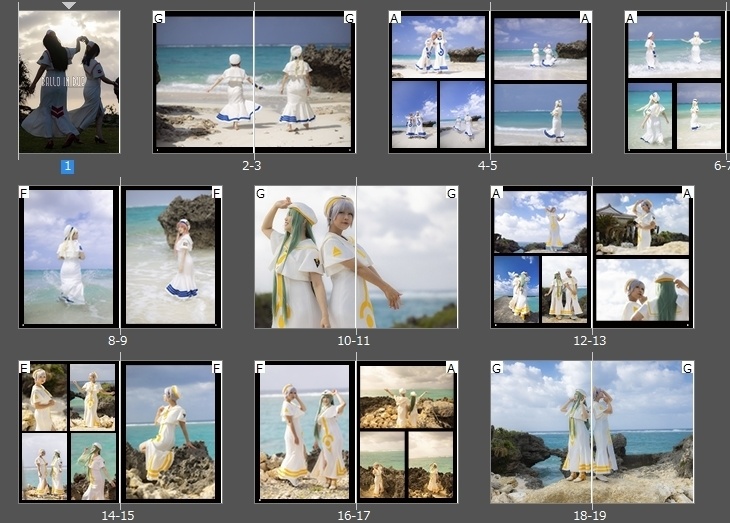Image resolution: width=730 pixels, height=523 pixels.
Task: Select the left page of spread 16-17
Action: [x=305, y=432]
